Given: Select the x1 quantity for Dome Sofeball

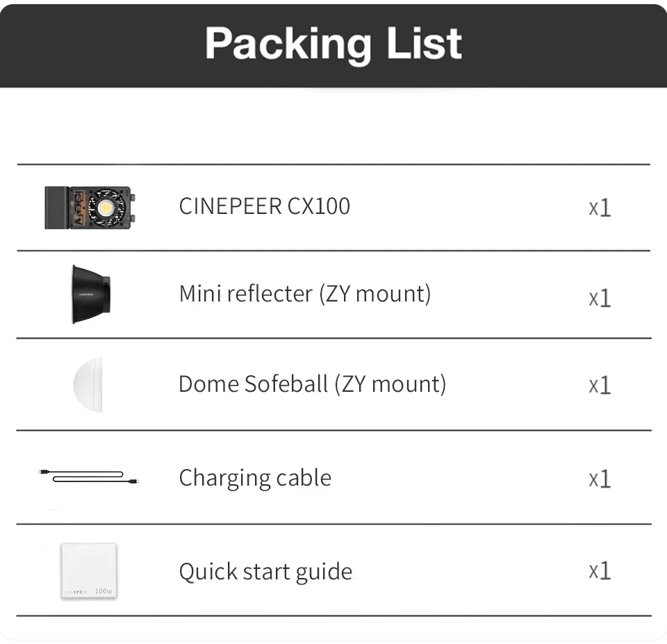Looking at the screenshot, I should point(600,385).
